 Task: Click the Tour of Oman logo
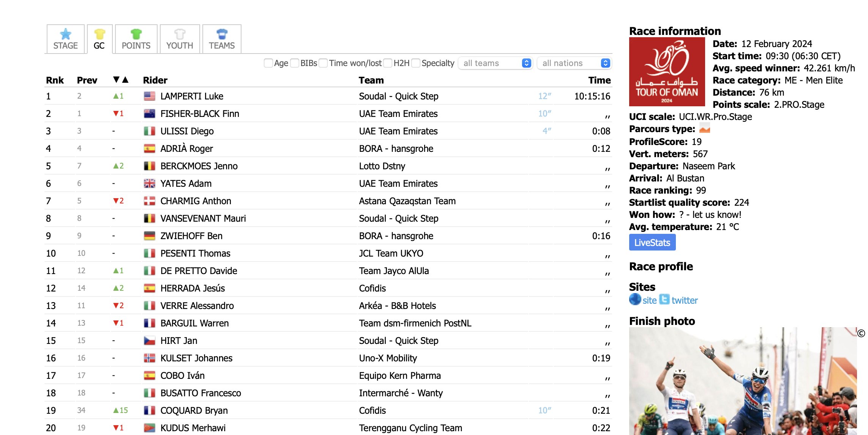pyautogui.click(x=667, y=72)
